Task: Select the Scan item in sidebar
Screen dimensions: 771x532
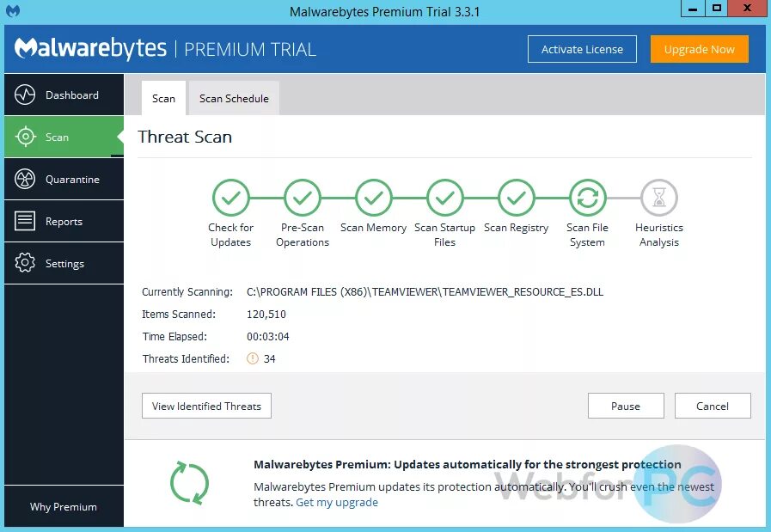Action: [64, 137]
